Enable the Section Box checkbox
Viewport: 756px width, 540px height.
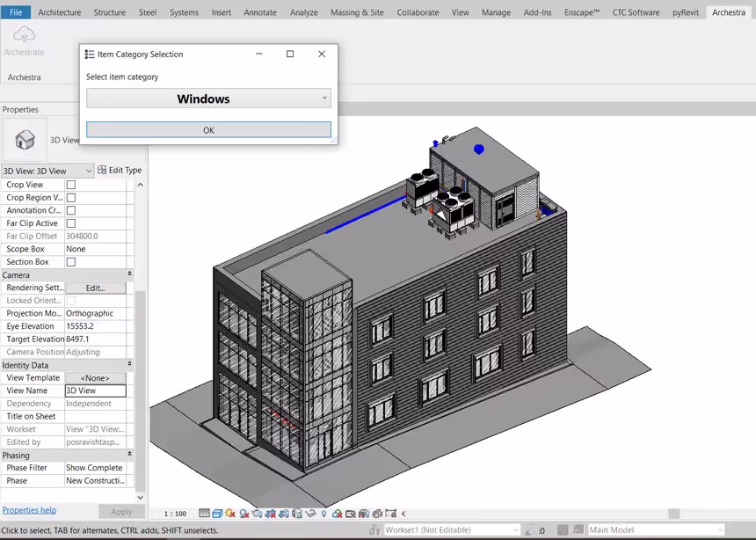(71, 261)
